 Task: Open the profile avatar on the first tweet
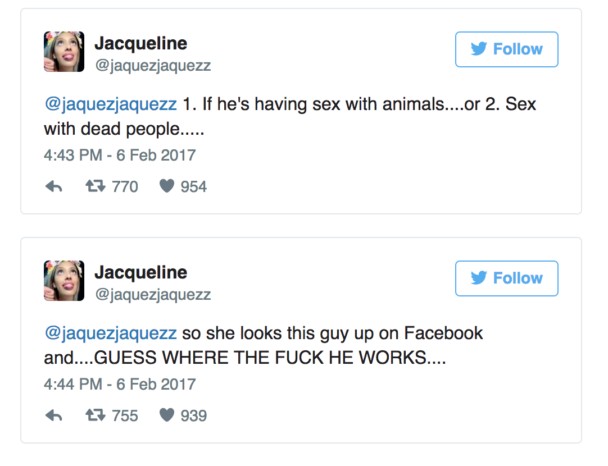[63, 52]
